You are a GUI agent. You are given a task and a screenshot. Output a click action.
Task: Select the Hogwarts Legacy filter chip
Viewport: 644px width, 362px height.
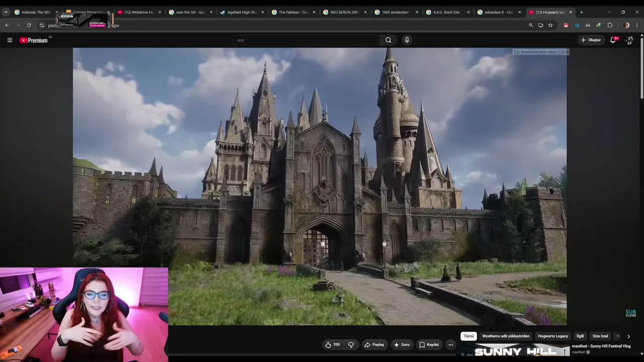553,336
